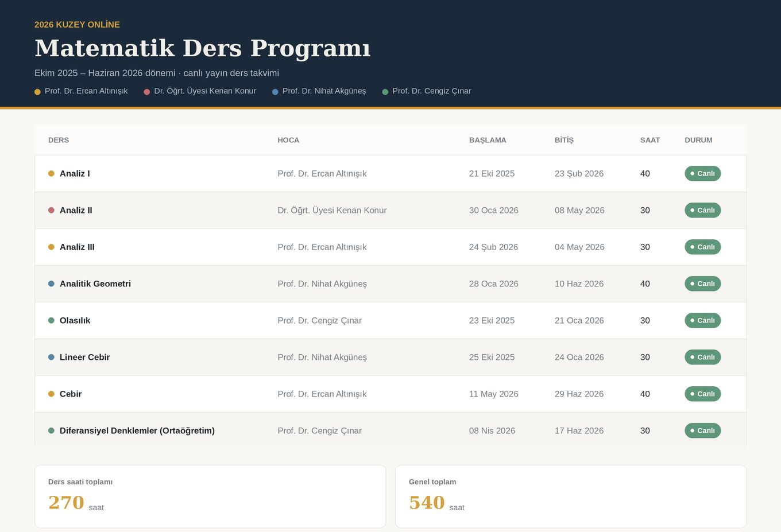This screenshot has width=781, height=532.
Task: Click the DURUM column header
Action: tap(698, 140)
